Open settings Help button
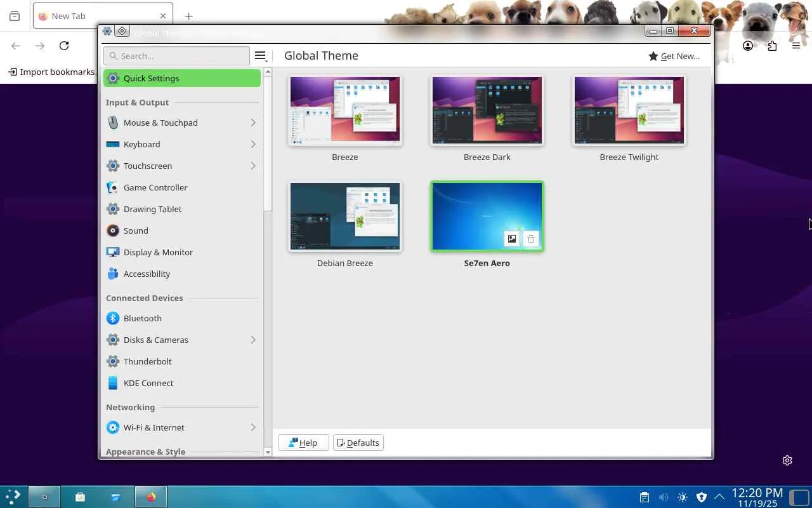Image resolution: width=812 pixels, height=508 pixels. tap(303, 443)
